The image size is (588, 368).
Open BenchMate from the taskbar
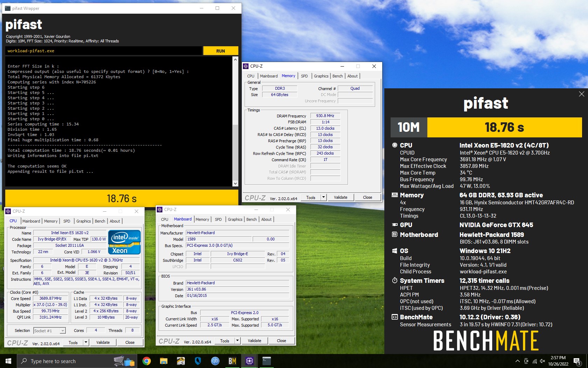click(232, 361)
